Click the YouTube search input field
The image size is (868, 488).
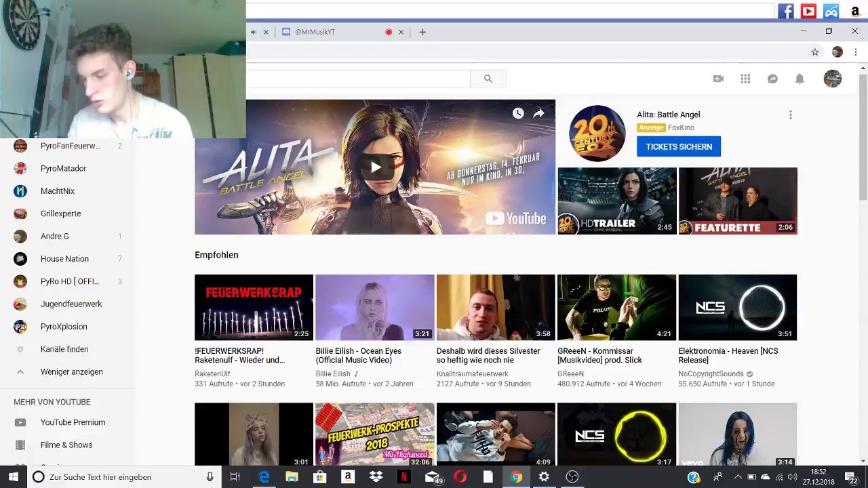coord(358,79)
